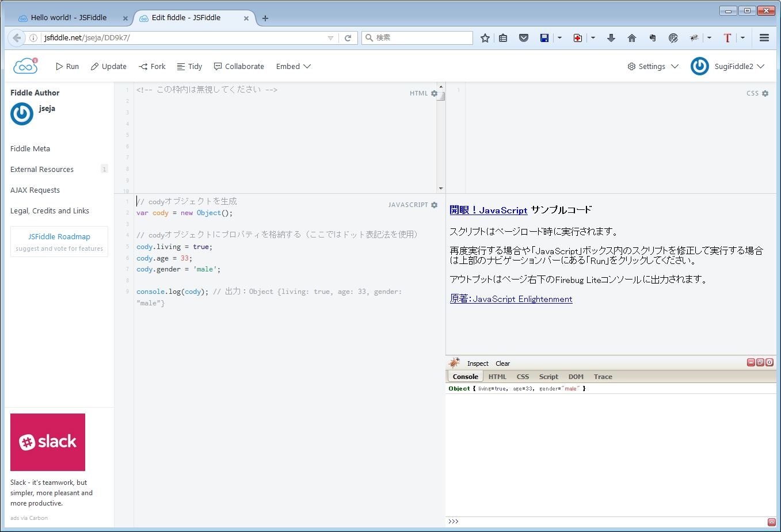Click the Tidy button
Viewport: 781px width, 532px height.
coord(189,67)
